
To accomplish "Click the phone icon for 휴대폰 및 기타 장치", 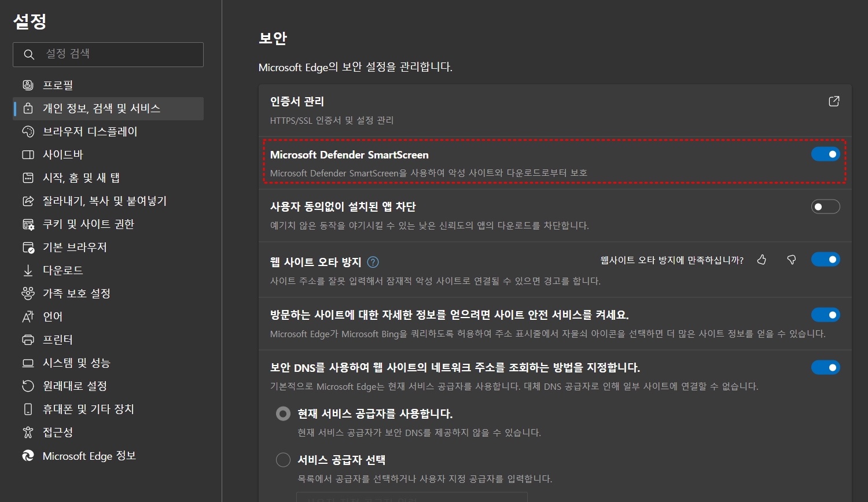I will [x=28, y=409].
